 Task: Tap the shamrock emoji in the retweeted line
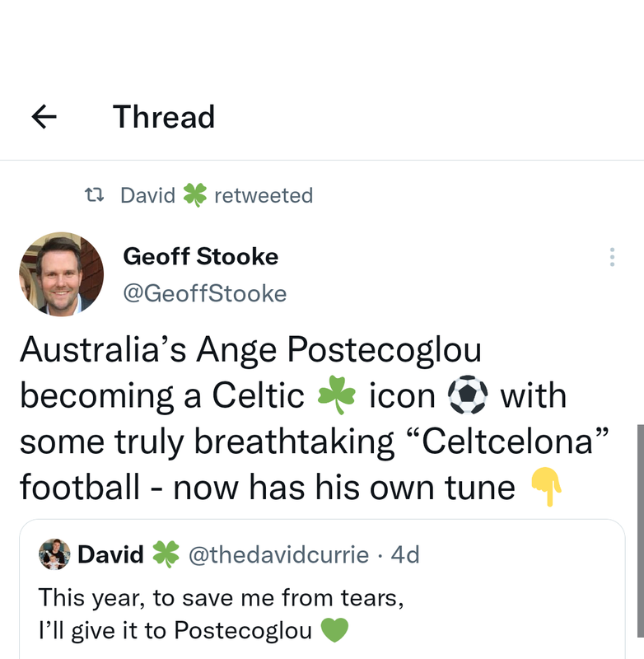click(x=194, y=195)
